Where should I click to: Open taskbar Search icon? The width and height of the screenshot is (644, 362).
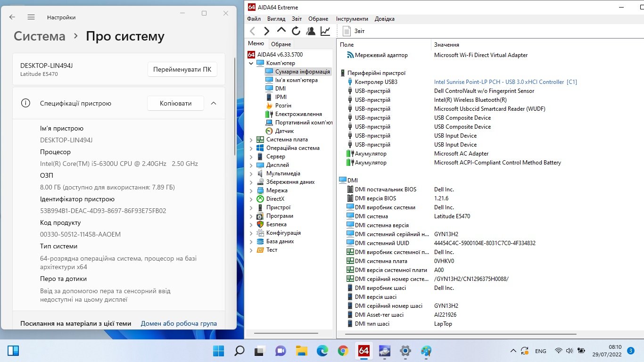(x=239, y=351)
